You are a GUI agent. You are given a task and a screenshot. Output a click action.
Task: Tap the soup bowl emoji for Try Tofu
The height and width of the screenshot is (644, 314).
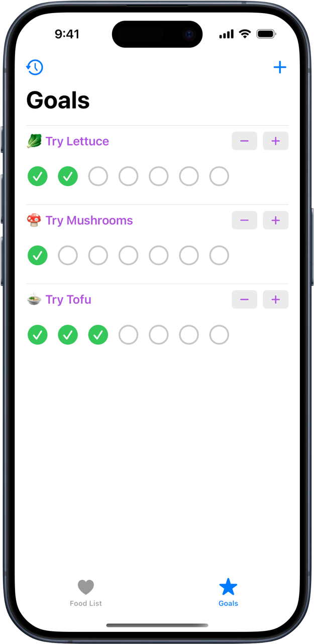tap(34, 299)
